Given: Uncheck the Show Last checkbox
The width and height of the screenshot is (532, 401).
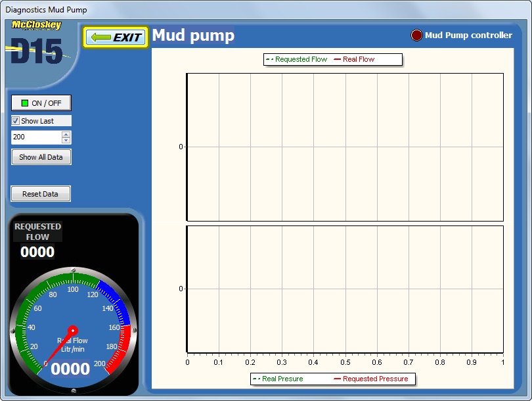Looking at the screenshot, I should click(16, 121).
